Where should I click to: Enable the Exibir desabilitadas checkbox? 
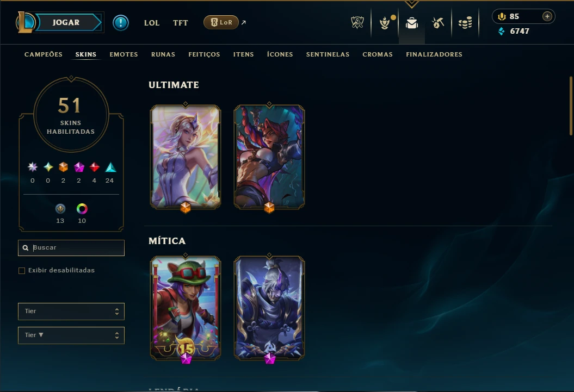tap(22, 271)
